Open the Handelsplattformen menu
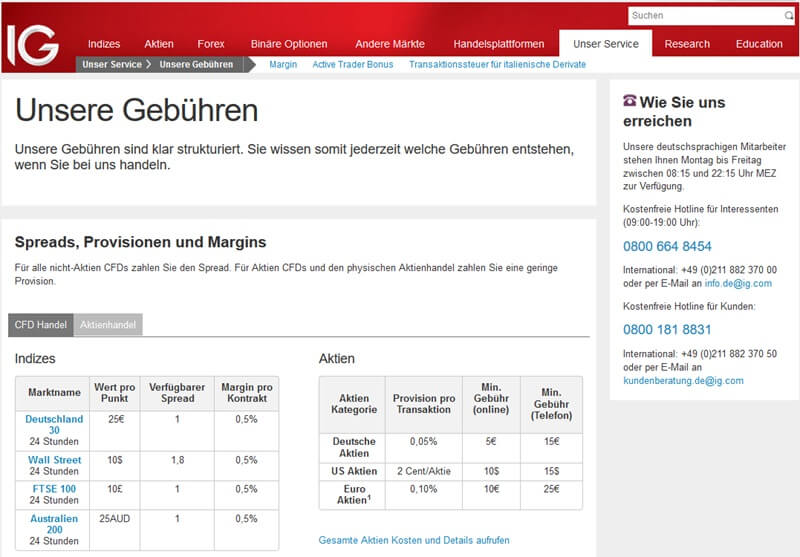 pyautogui.click(x=498, y=44)
